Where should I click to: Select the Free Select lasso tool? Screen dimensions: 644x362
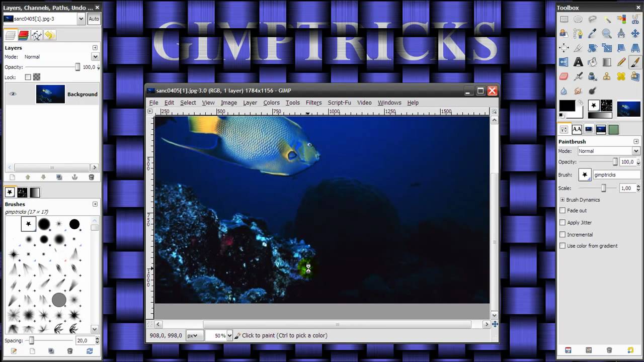pyautogui.click(x=592, y=20)
